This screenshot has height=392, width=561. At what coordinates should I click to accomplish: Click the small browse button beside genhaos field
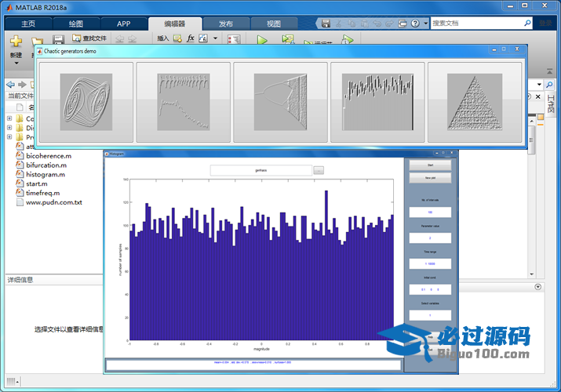[319, 170]
